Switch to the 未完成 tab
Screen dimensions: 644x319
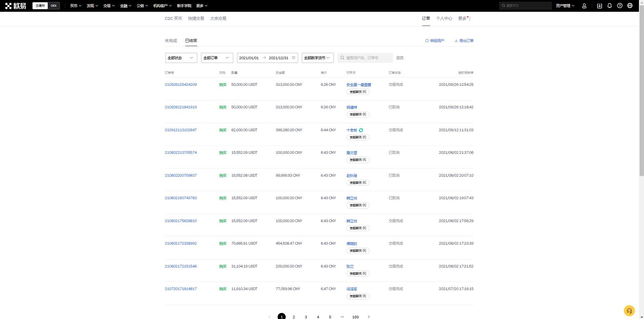point(171,41)
